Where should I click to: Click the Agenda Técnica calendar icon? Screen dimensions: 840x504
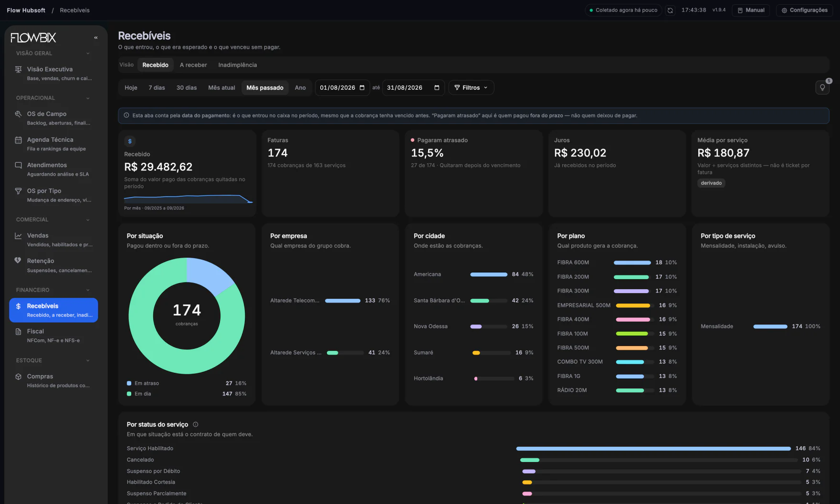click(18, 140)
